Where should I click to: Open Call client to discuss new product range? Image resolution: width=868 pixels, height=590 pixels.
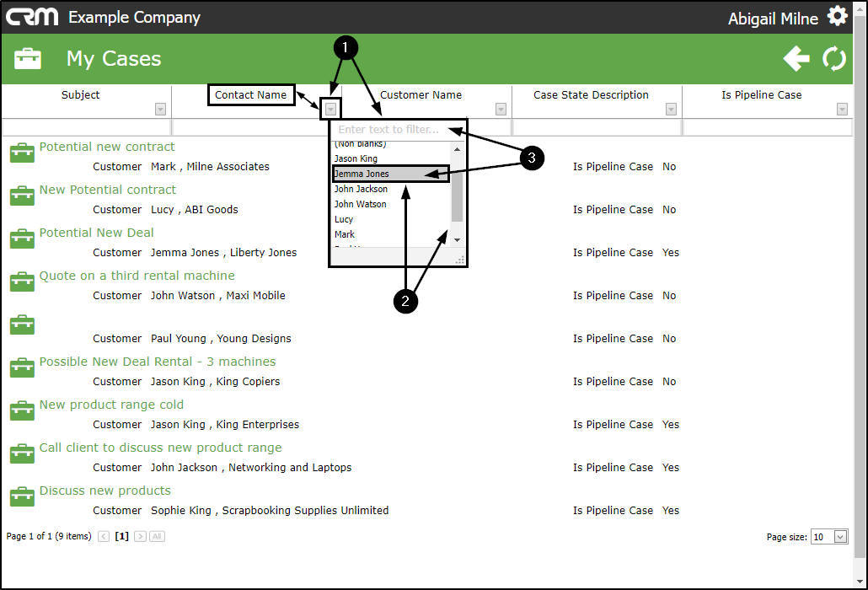tap(160, 448)
